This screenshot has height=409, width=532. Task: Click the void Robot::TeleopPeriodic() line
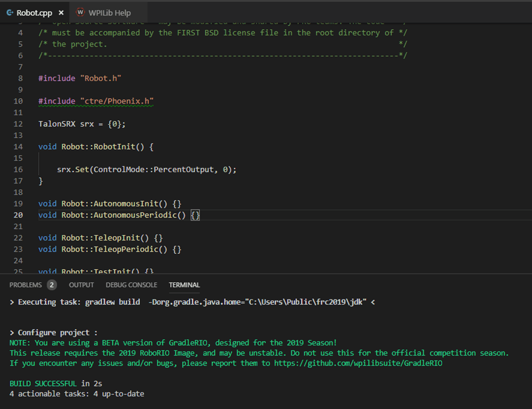(110, 250)
